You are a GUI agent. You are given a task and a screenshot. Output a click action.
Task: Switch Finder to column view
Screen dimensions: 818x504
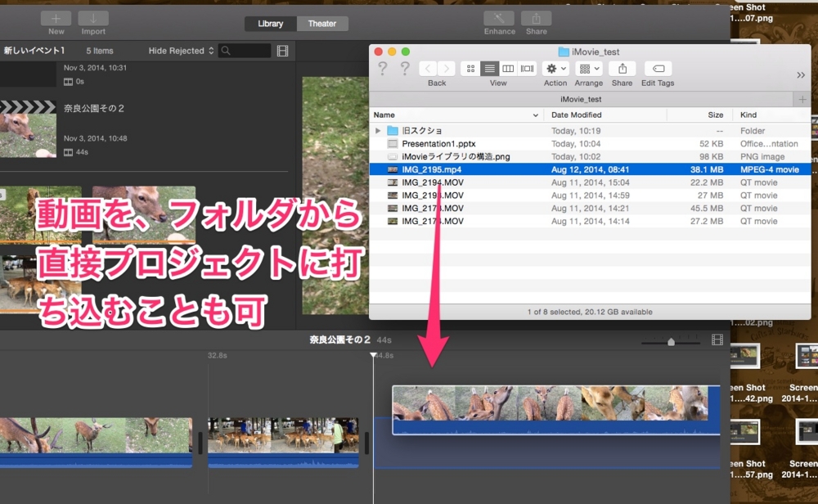(x=509, y=68)
